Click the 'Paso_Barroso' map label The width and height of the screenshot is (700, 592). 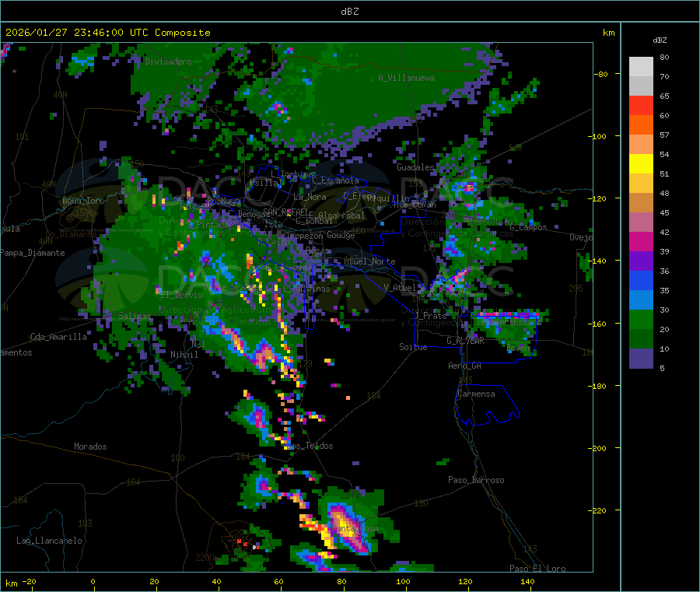[x=476, y=480]
